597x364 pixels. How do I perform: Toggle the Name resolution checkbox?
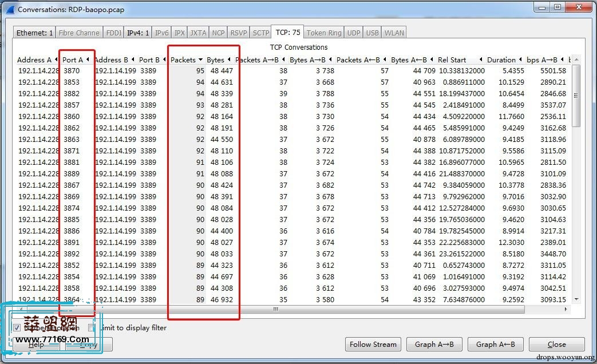pos(17,328)
